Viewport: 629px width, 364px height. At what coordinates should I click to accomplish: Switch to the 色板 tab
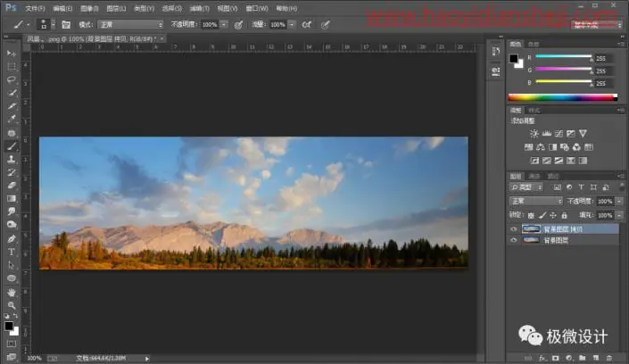click(534, 44)
